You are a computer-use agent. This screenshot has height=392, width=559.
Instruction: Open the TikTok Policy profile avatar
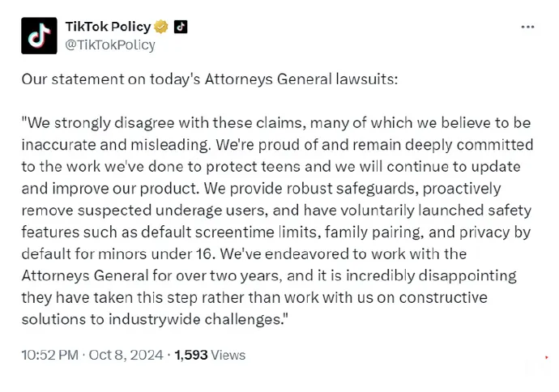(39, 36)
